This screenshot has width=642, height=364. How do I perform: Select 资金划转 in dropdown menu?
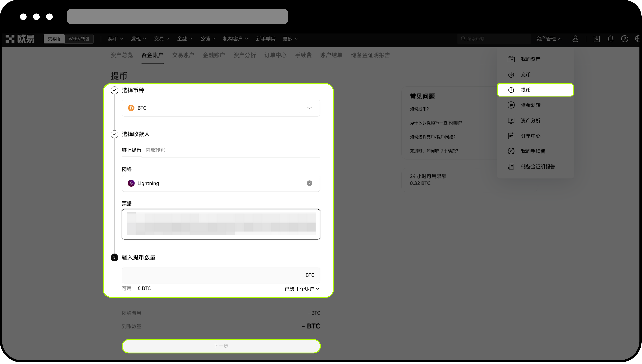(x=535, y=105)
